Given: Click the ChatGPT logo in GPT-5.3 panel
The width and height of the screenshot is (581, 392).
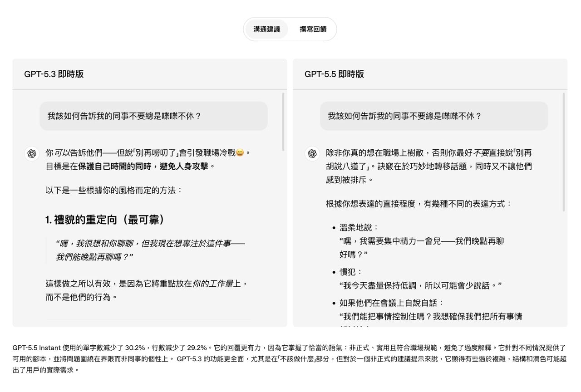Looking at the screenshot, I should point(32,154).
